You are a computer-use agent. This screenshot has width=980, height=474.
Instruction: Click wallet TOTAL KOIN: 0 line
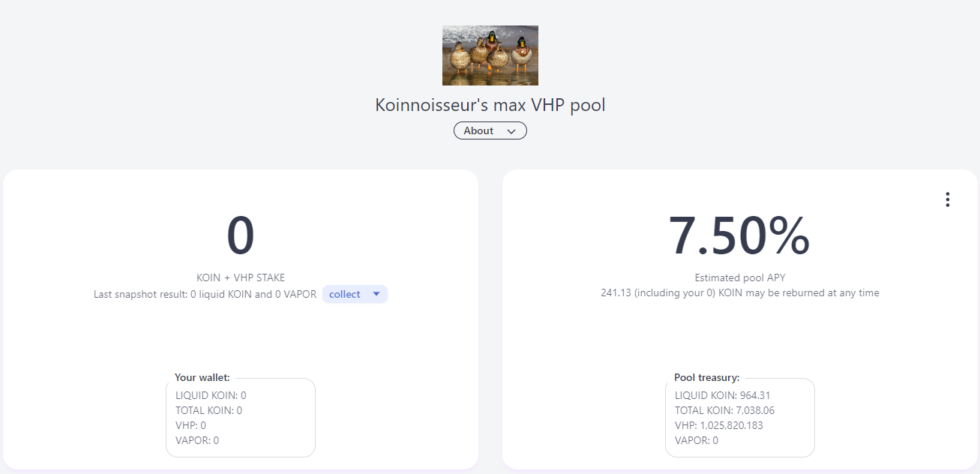point(209,410)
